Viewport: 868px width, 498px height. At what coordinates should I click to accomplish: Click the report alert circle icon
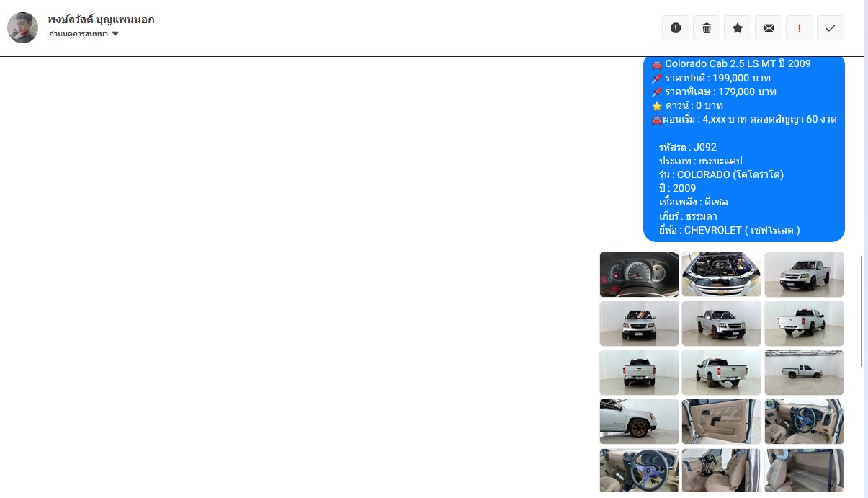click(676, 28)
